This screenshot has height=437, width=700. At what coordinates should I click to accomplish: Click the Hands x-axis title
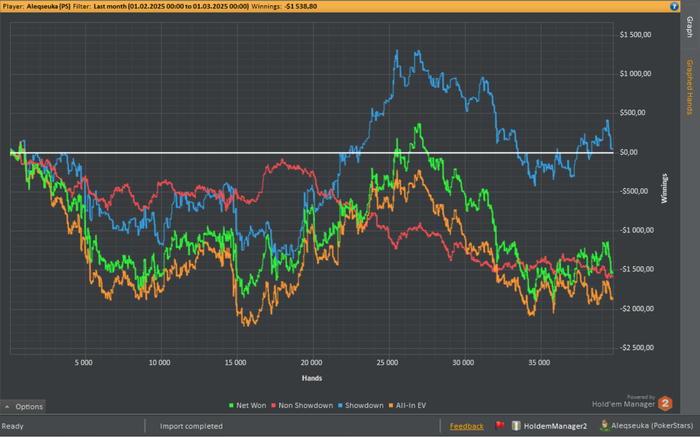(x=312, y=378)
